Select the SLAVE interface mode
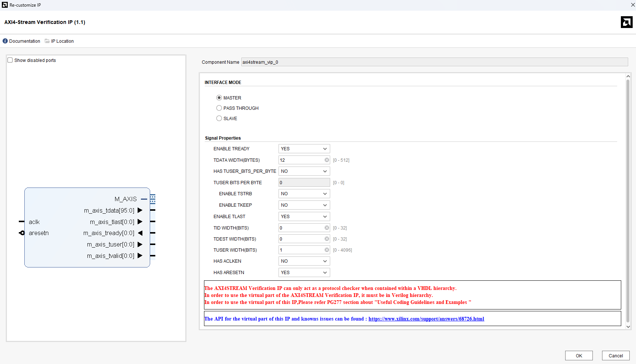The height and width of the screenshot is (364, 636). tap(219, 119)
